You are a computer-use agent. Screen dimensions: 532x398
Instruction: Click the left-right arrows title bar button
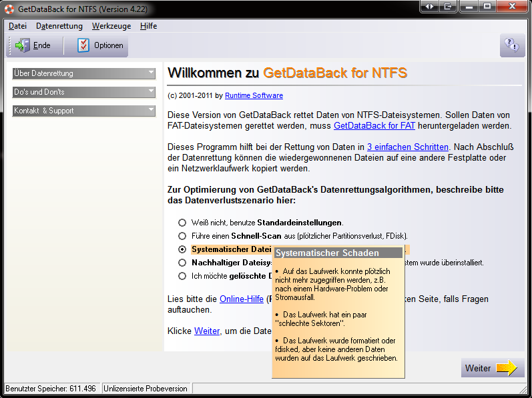[429, 7]
